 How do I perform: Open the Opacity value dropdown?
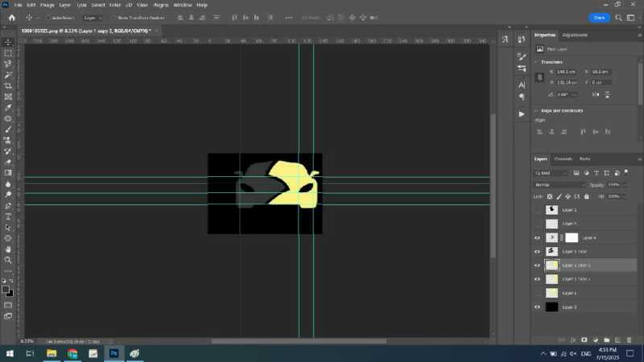[625, 185]
